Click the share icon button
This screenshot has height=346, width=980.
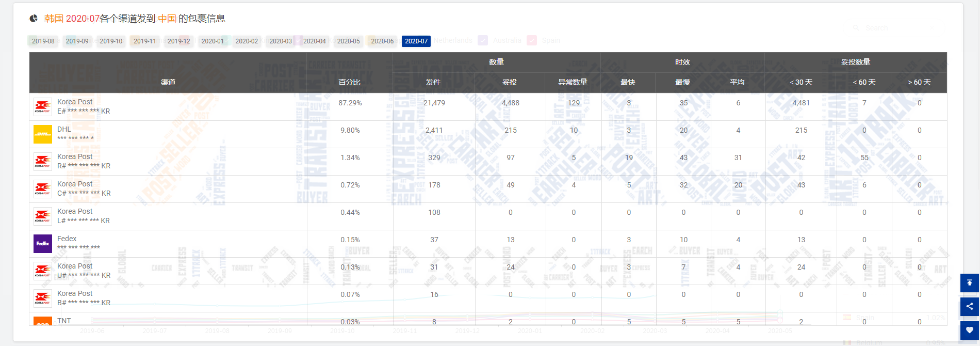point(970,306)
